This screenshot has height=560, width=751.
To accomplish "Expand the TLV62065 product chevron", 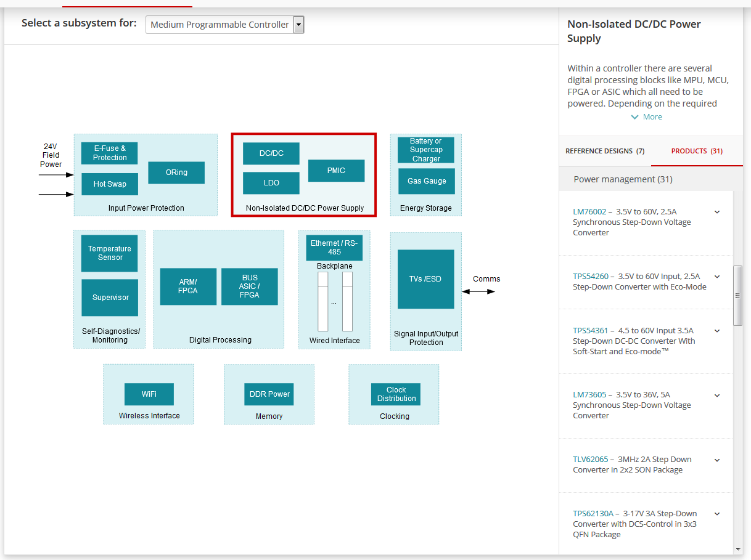I will (717, 460).
